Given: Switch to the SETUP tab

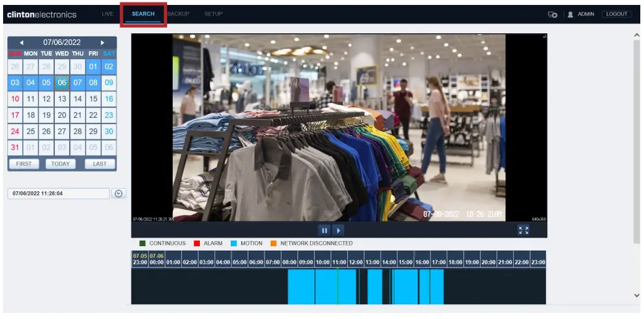Looking at the screenshot, I should tap(213, 14).
